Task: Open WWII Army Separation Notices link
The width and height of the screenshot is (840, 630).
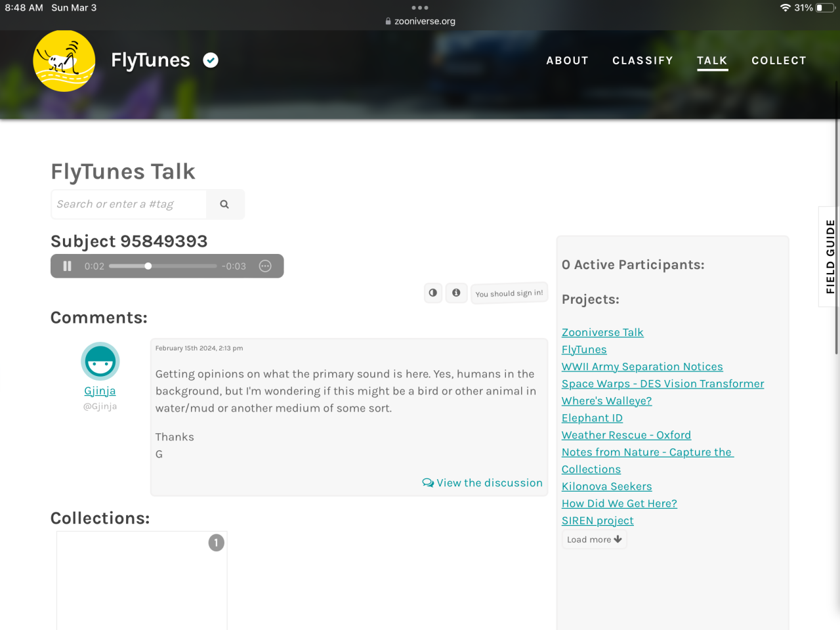Action: pyautogui.click(x=642, y=367)
